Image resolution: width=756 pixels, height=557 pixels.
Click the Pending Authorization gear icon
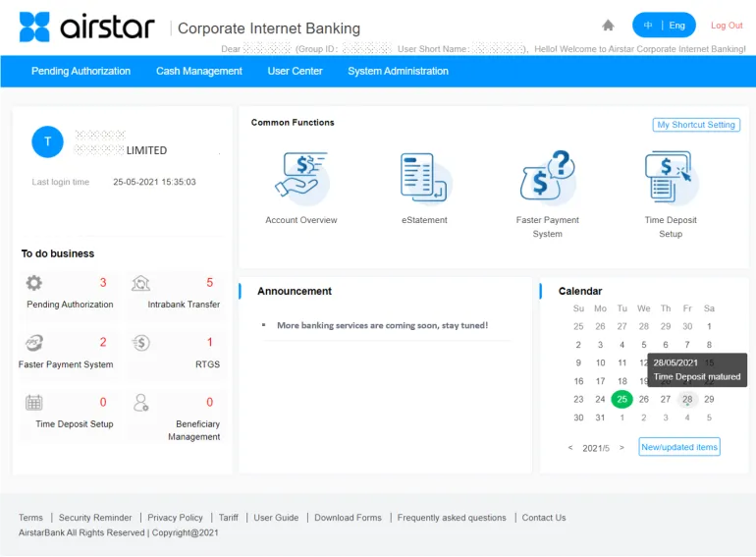click(x=33, y=283)
